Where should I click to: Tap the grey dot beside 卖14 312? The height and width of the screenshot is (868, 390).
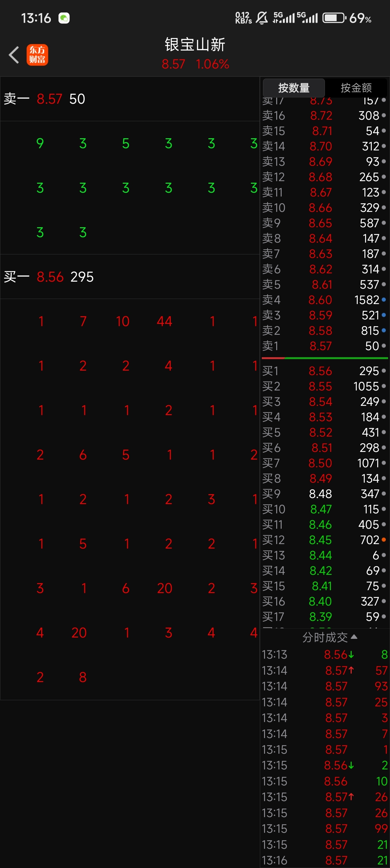coord(384,146)
